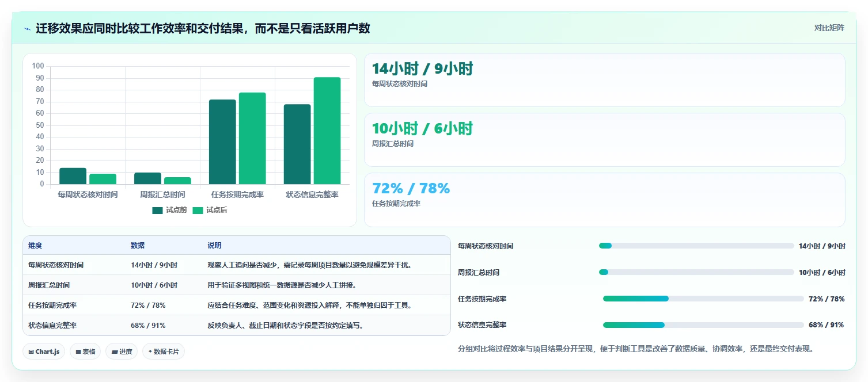Image resolution: width=868 pixels, height=382 pixels.
Task: Click the summary note starting 分组对比
Action: [x=636, y=349]
